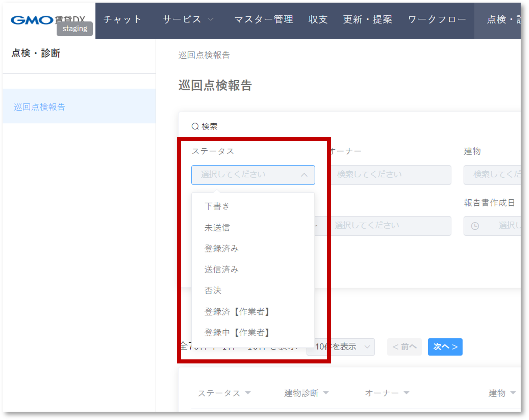The width and height of the screenshot is (529, 420).
Task: Click the search magnifier icon beside 検索
Action: [195, 126]
